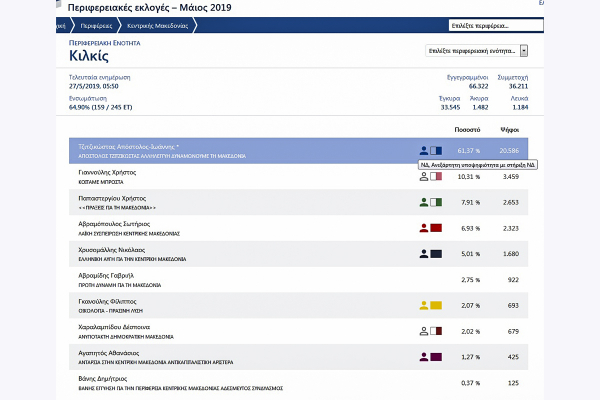
Task: Click the red party swatch for Αβραμόπουλος
Action: click(x=436, y=228)
